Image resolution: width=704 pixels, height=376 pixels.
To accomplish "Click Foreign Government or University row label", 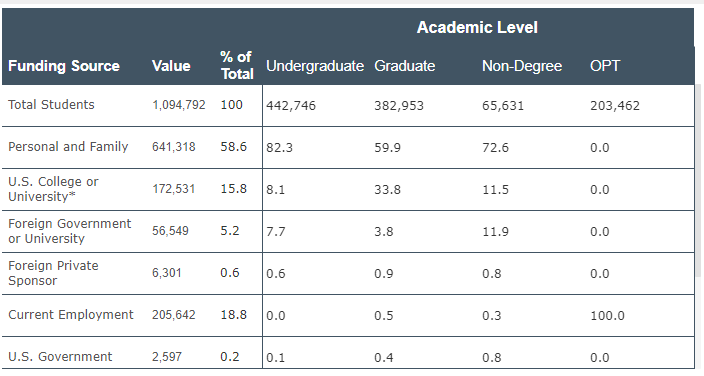I will point(70,231).
